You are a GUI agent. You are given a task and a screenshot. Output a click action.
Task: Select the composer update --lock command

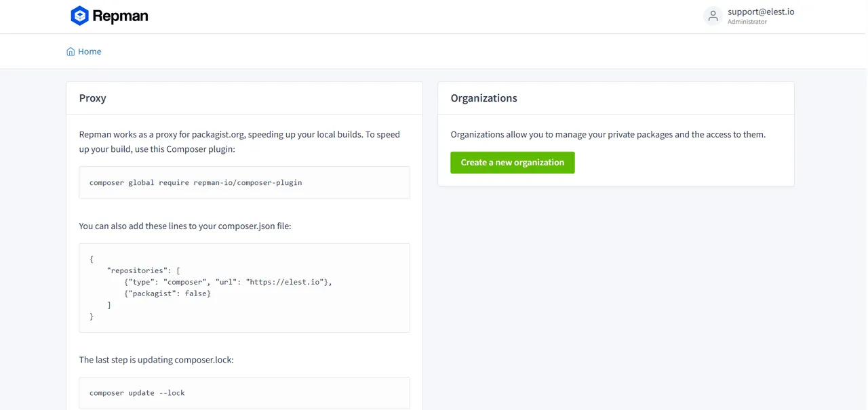(x=137, y=392)
